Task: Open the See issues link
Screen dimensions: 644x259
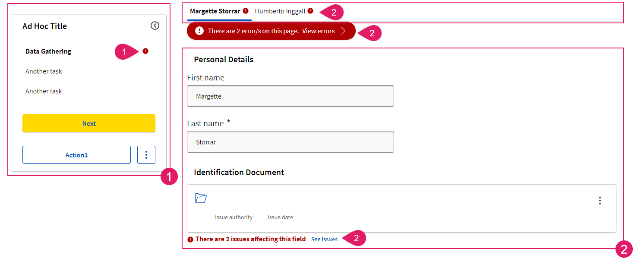Action: pos(324,239)
